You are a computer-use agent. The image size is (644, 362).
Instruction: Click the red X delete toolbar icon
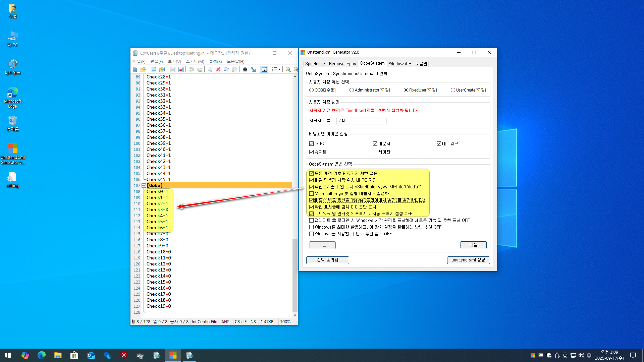pyautogui.click(x=218, y=69)
